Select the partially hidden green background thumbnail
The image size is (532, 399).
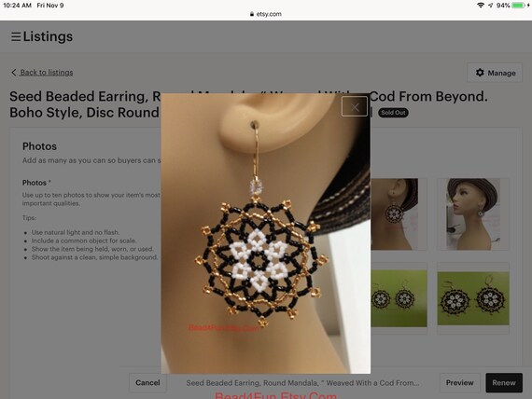coord(399,298)
